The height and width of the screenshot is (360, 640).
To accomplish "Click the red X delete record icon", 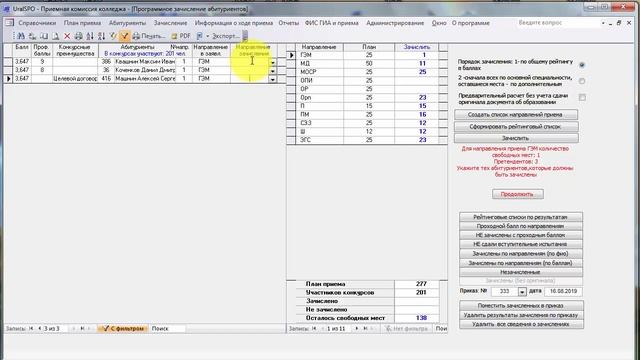I will [67, 36].
